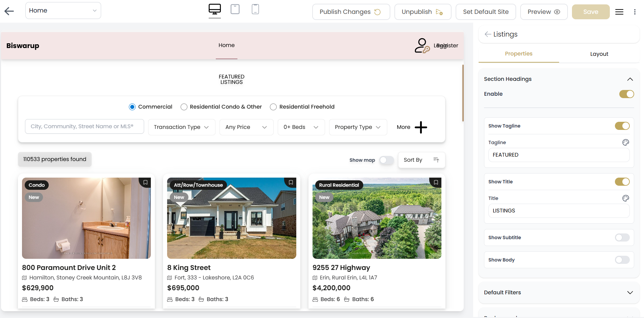Open the Transaction Type dropdown
The width and height of the screenshot is (644, 318).
point(181,127)
